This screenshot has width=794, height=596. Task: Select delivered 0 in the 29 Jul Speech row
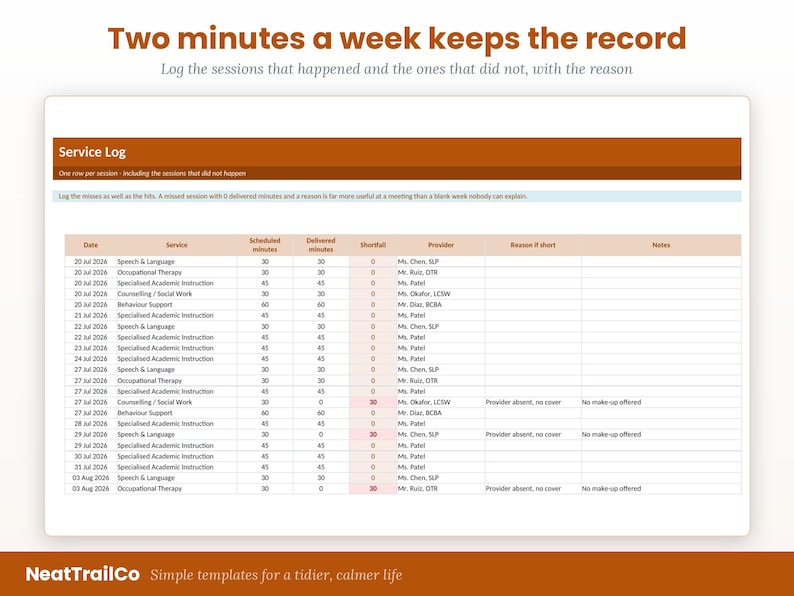click(x=321, y=434)
